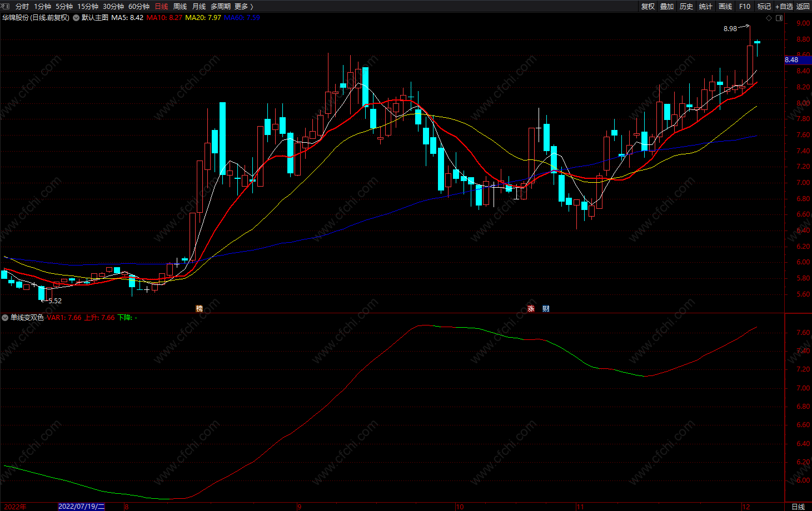Add stock via +自选 button

tap(784, 6)
